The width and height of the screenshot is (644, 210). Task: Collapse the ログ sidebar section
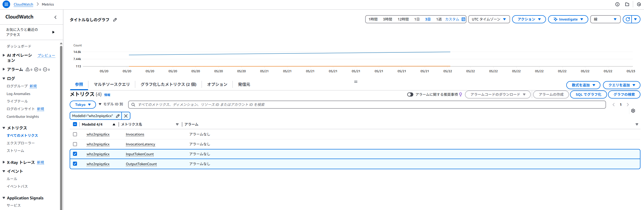[x=4, y=79]
